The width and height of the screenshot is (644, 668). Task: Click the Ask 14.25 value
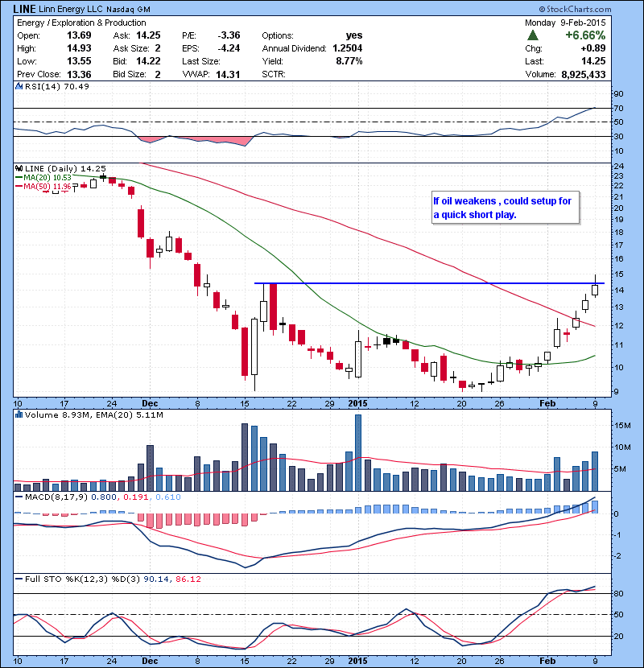coord(148,35)
